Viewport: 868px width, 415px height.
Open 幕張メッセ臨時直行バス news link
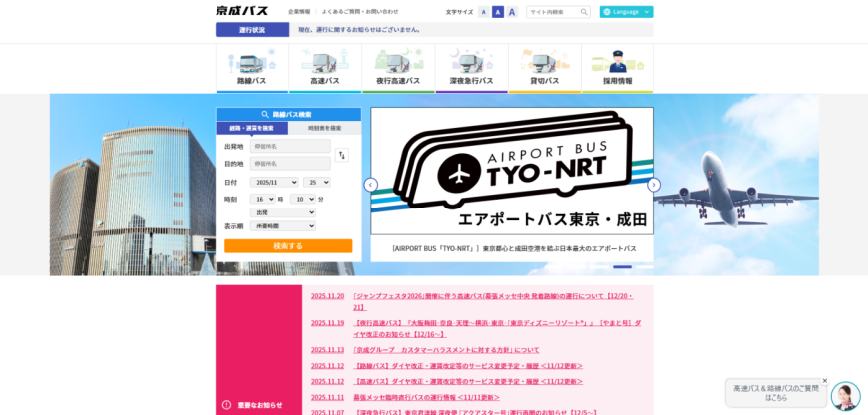click(x=426, y=397)
